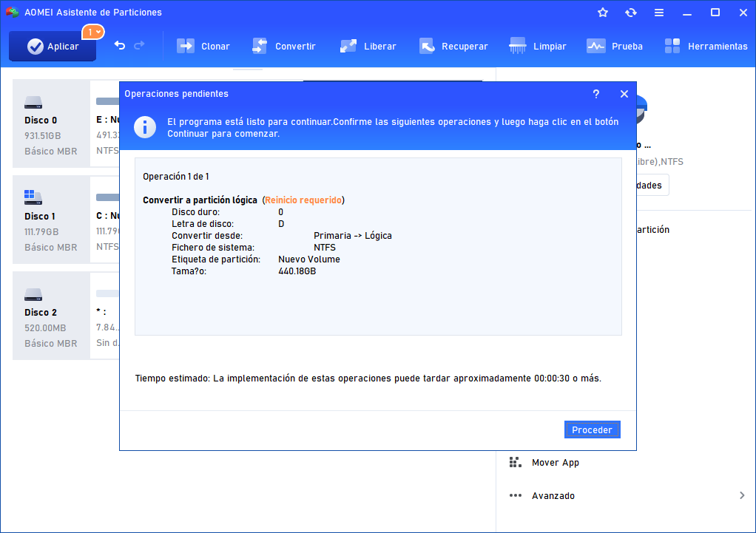Viewport: 756px width, 533px height.
Task: Open the pending operations count dropdown badge
Action: (x=93, y=32)
